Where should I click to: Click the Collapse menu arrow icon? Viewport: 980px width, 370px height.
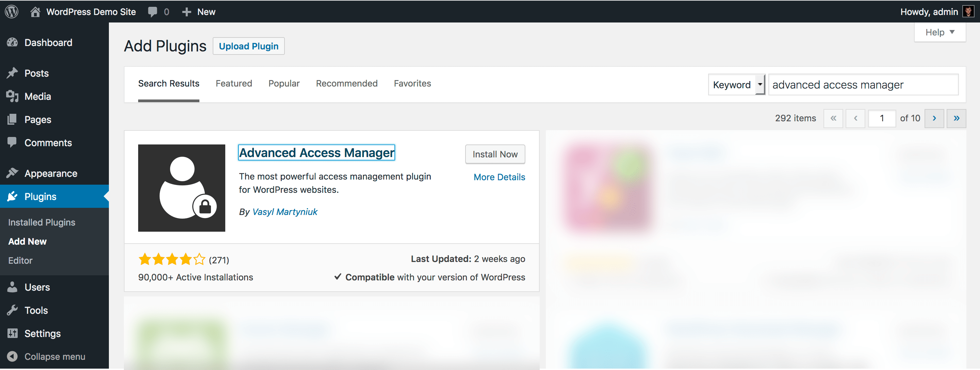12,356
